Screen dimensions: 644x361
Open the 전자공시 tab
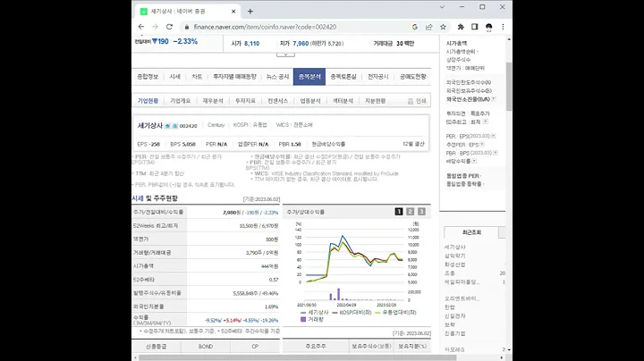(x=377, y=77)
